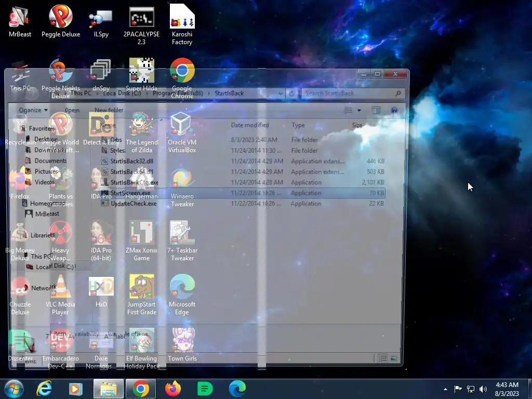
Task: Launch ZMax Xonix Game desktop icon
Action: click(x=141, y=241)
